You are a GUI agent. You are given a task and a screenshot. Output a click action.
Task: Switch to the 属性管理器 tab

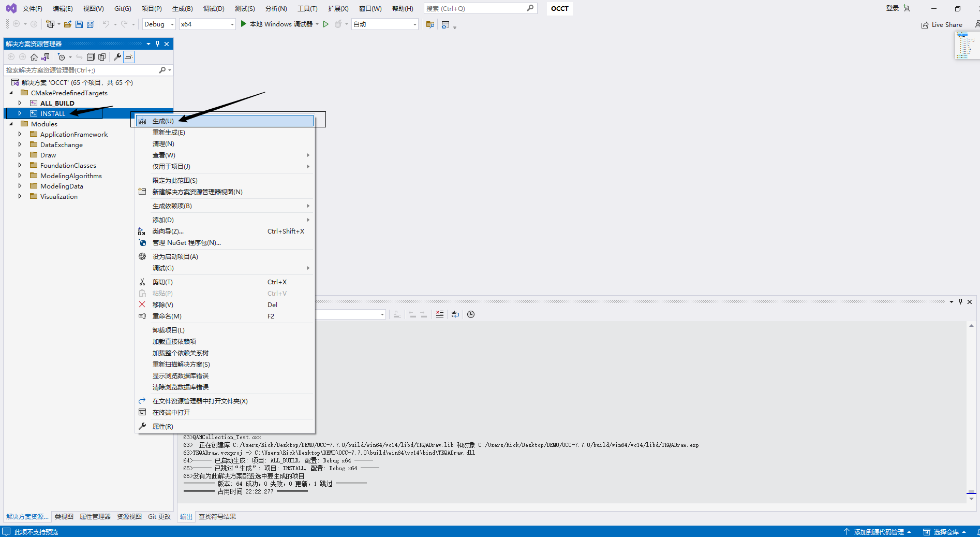(x=95, y=517)
